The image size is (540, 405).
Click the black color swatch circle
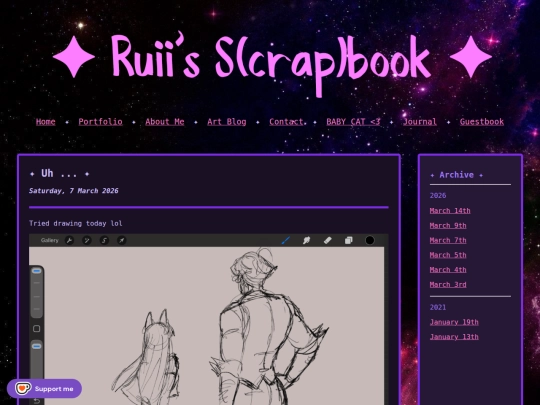(x=370, y=240)
